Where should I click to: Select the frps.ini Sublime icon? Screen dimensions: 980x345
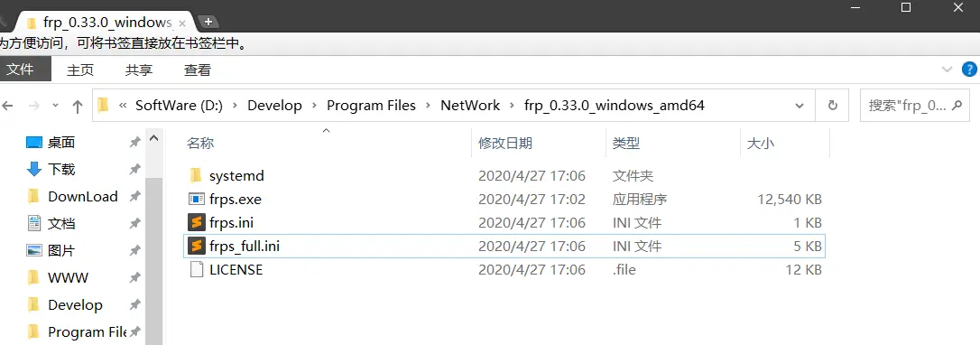[x=196, y=222]
